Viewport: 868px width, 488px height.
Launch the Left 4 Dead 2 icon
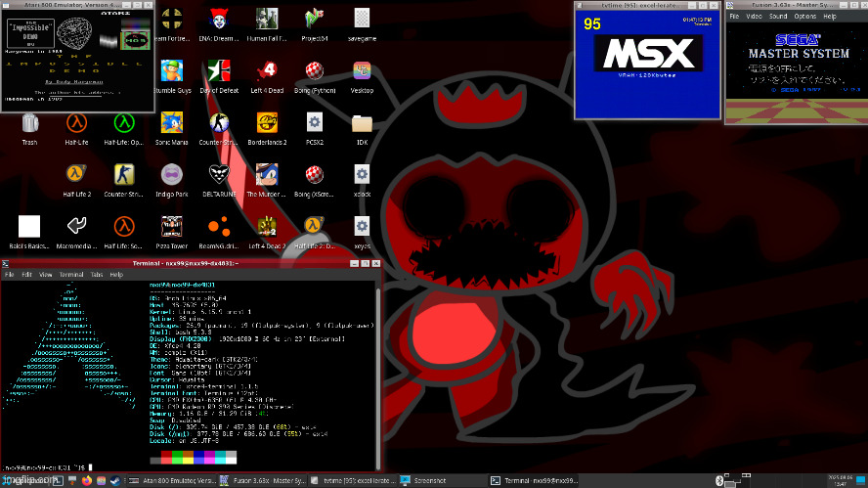267,227
